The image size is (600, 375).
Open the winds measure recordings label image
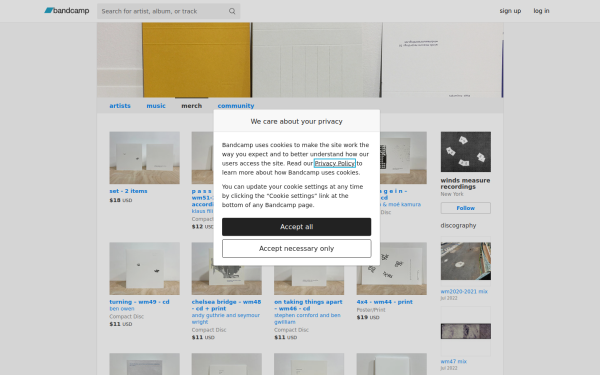click(465, 152)
